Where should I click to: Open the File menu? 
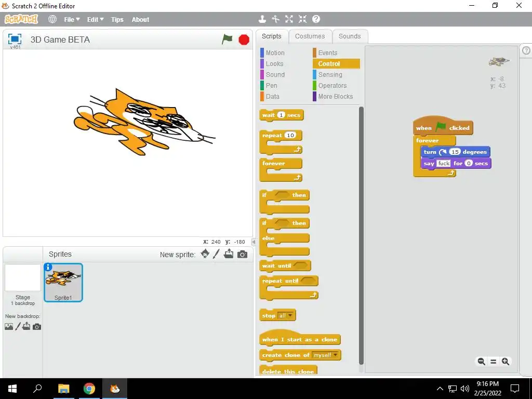(72, 20)
